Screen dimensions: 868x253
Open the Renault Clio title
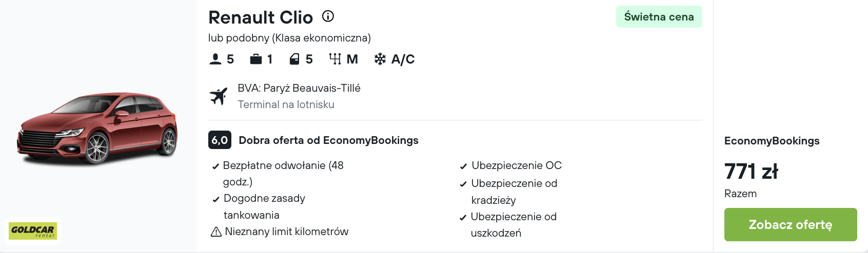[x=261, y=17]
